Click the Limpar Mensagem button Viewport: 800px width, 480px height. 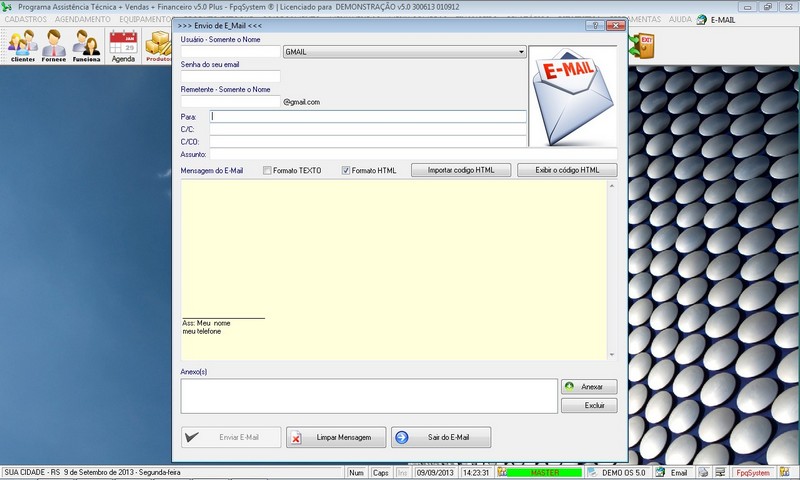point(336,437)
